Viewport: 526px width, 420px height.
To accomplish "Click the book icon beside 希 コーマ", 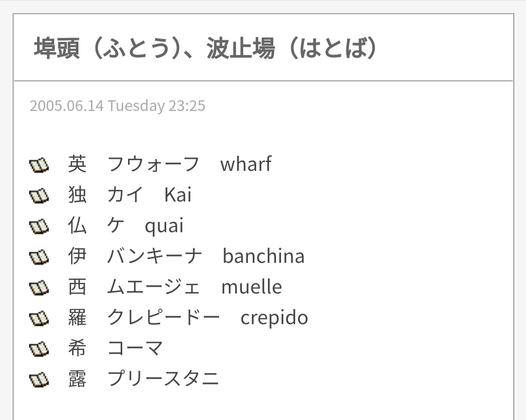I will coord(39,349).
